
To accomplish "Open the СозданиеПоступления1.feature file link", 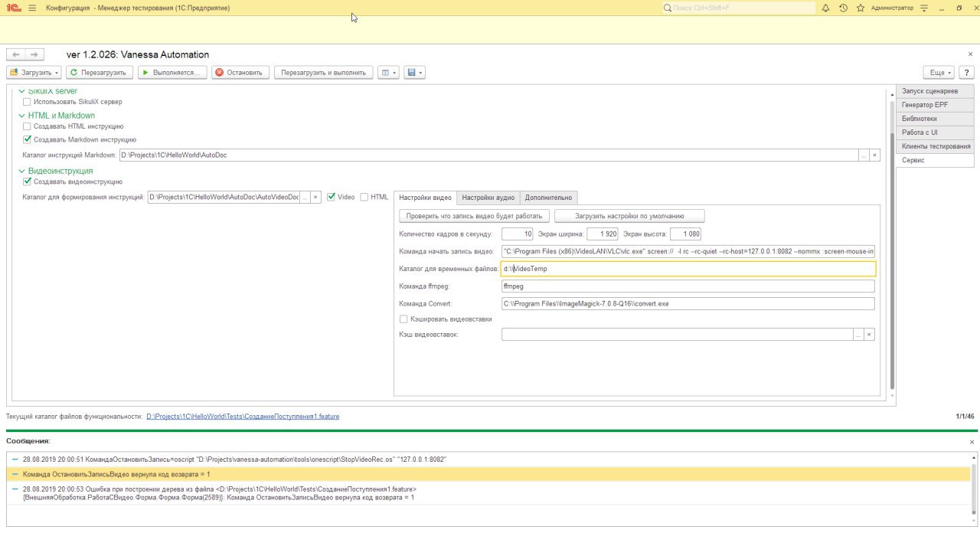I will (x=243, y=417).
